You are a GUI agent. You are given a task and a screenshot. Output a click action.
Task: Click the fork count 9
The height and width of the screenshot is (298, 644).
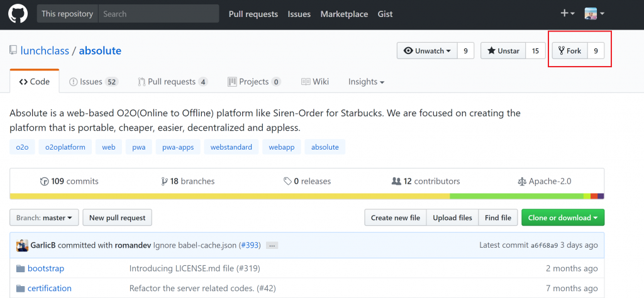[596, 51]
